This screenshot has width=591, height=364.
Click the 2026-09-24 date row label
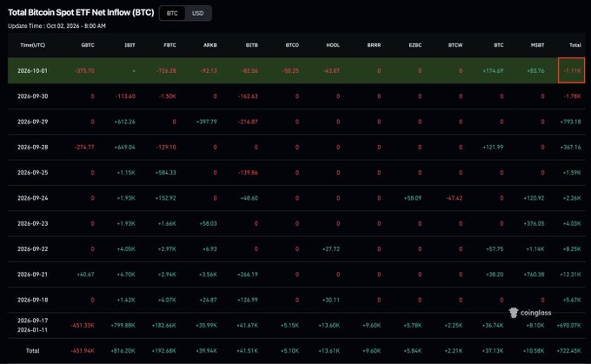click(x=32, y=198)
